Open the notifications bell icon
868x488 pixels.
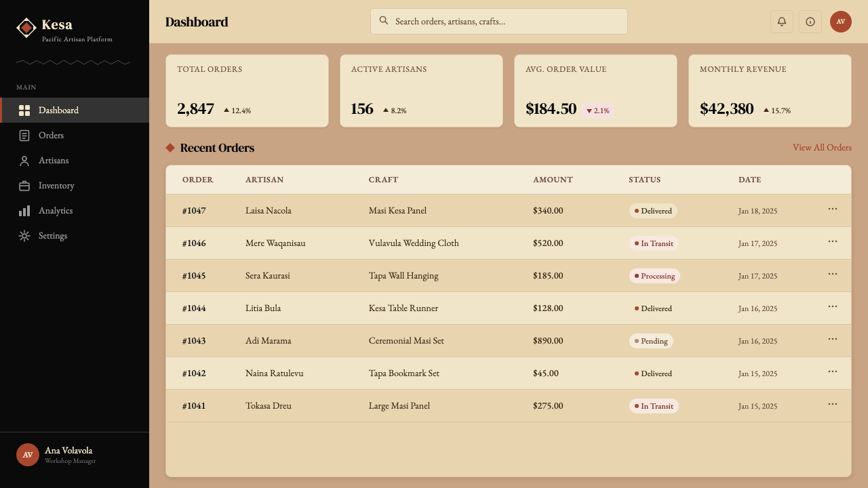coord(782,22)
